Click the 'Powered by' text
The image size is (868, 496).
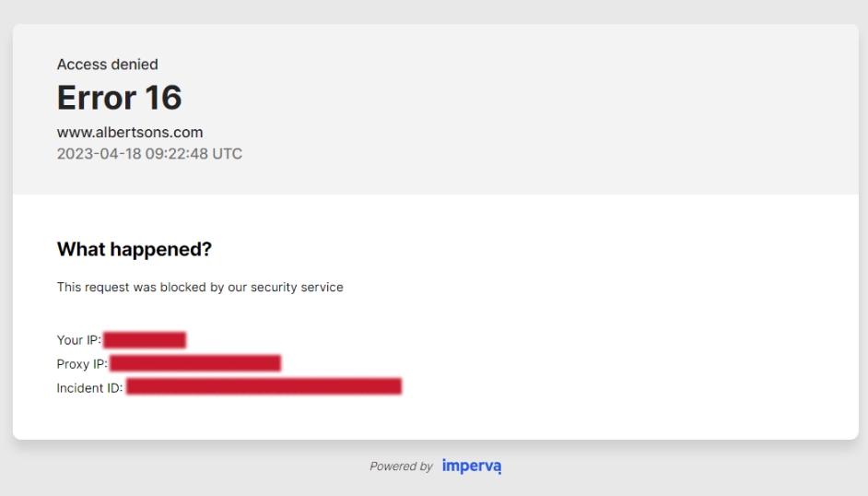point(401,466)
